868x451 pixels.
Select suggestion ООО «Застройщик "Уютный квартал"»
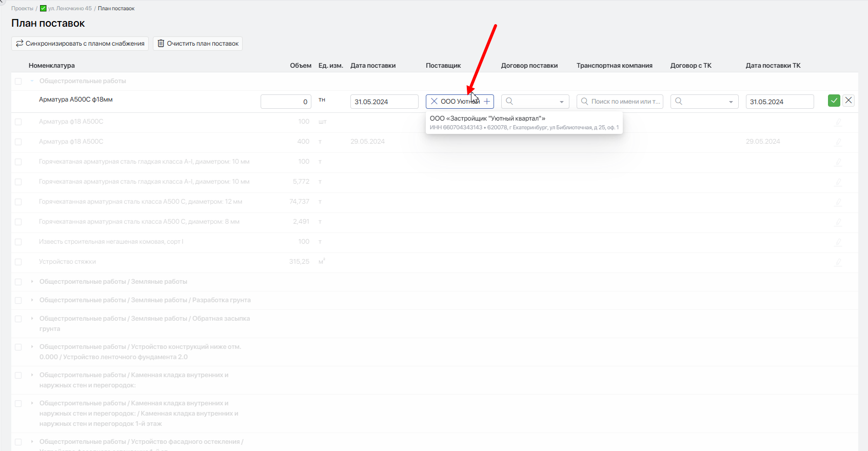(524, 123)
